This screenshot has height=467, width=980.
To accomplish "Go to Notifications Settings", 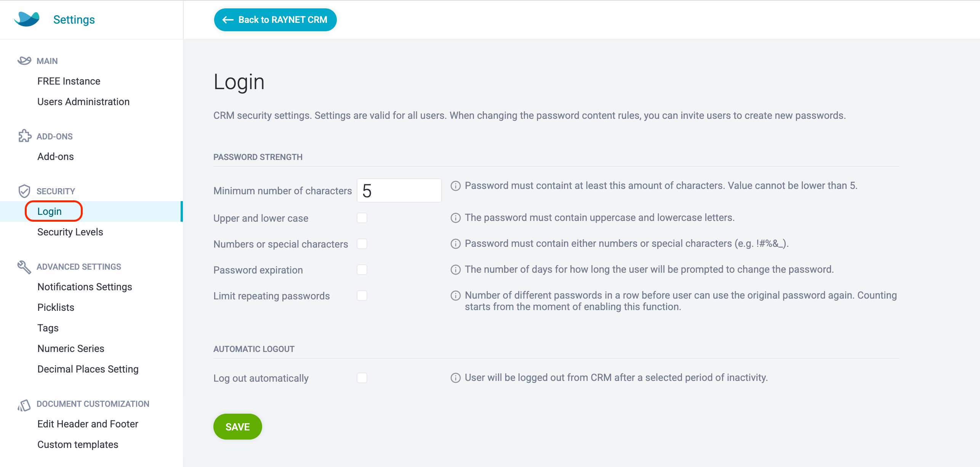I will point(85,287).
